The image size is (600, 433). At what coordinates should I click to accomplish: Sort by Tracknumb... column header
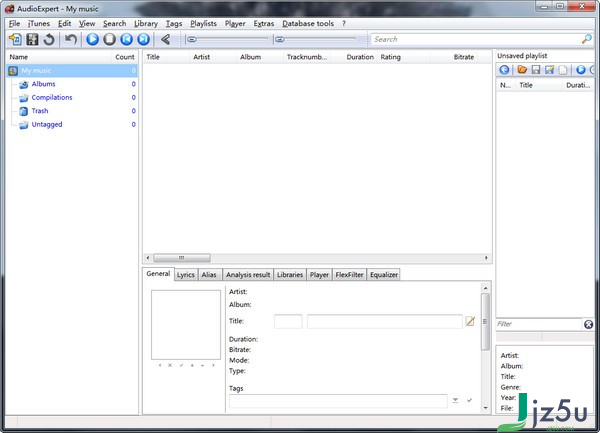tap(307, 57)
